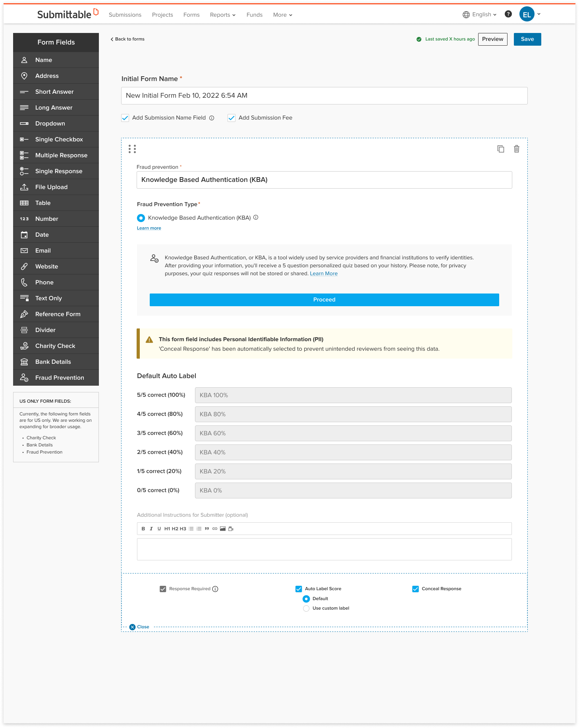Toggle Add Submission Fee checkbox
The width and height of the screenshot is (579, 728).
coord(232,118)
